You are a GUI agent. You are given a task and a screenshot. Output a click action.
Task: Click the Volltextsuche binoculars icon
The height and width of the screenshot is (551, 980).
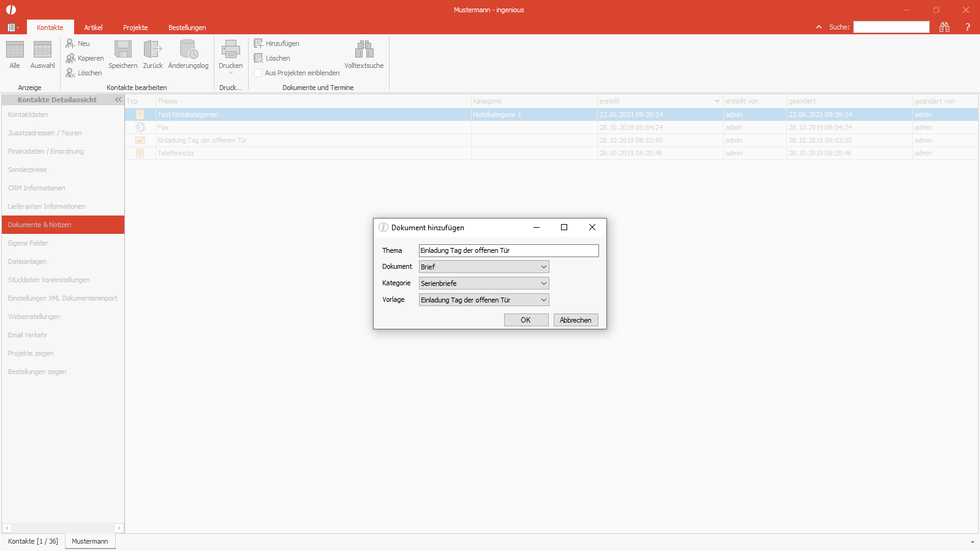coord(364,49)
